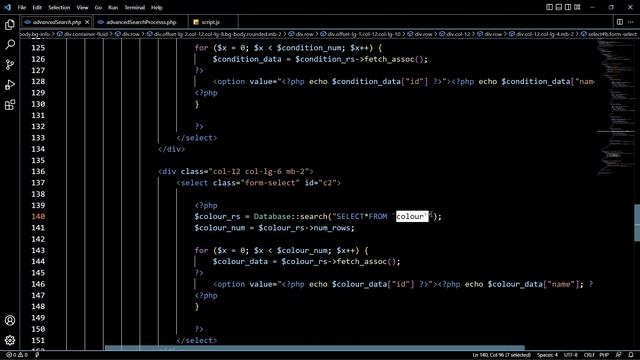Click Ln 140, Col 96 in status bar

(502, 355)
